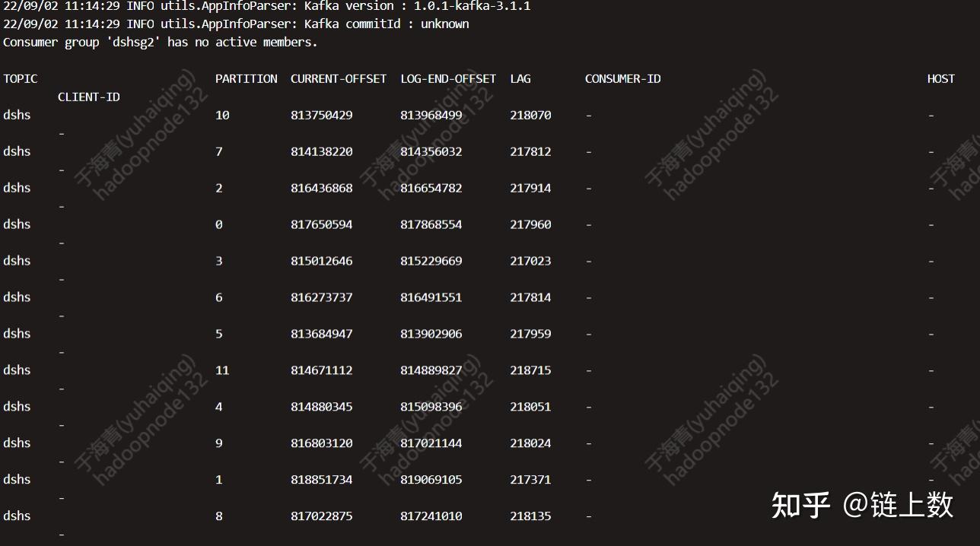Viewport: 980px width, 546px height.
Task: Select current offset 817022875
Action: (x=322, y=516)
